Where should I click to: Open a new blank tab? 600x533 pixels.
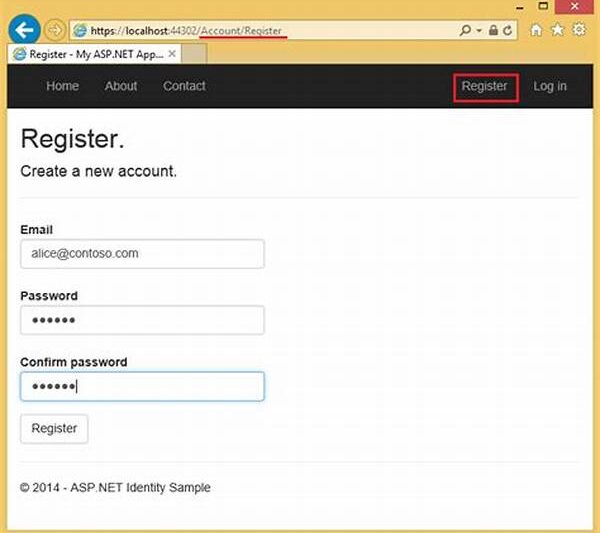tap(194, 54)
